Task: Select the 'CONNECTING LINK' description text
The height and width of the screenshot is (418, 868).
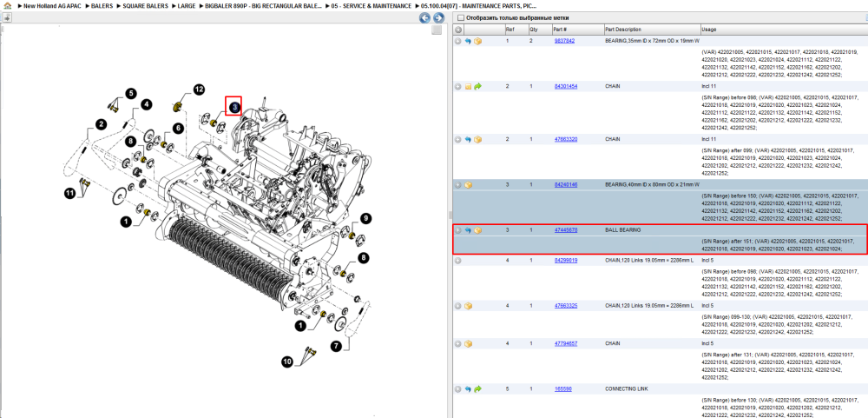Action: pyautogui.click(x=627, y=388)
